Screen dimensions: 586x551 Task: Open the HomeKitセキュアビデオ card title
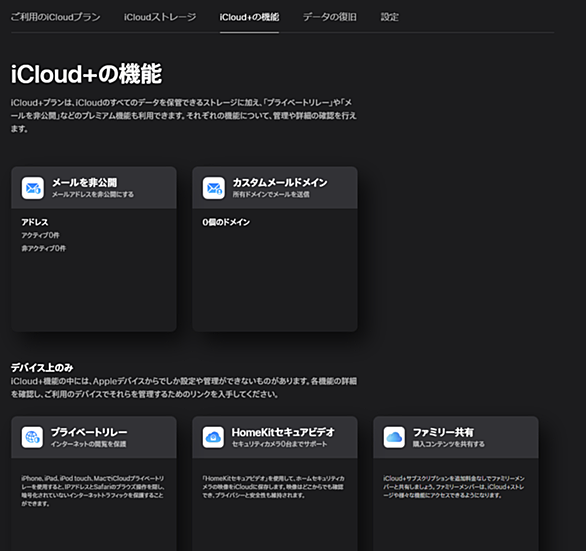(x=283, y=432)
